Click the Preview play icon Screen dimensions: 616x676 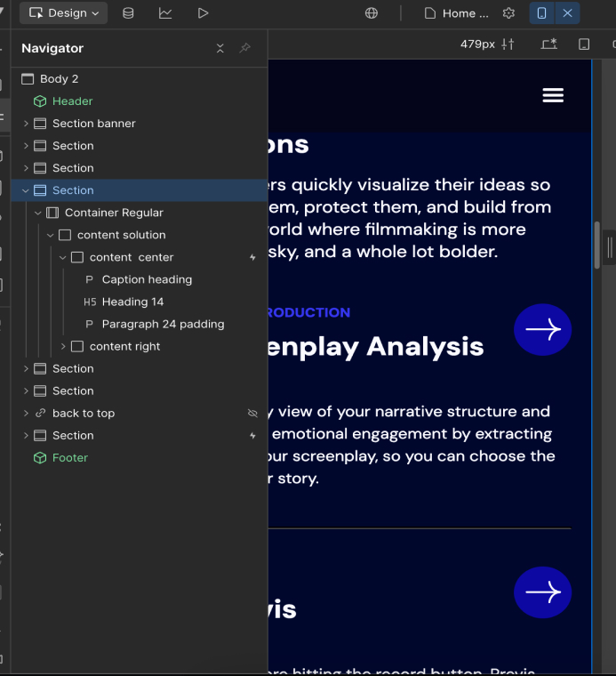point(203,13)
